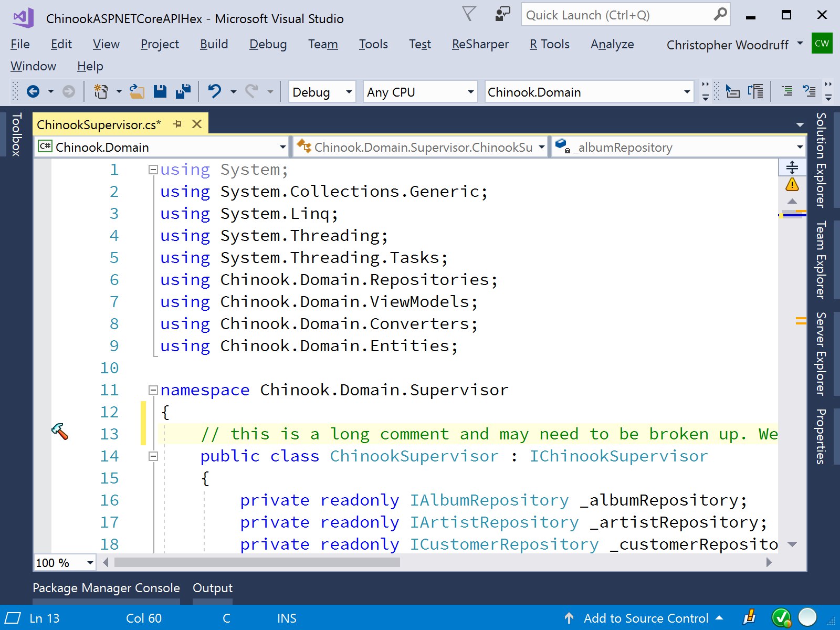Open the Analyze menu
The width and height of the screenshot is (840, 630).
tap(612, 44)
